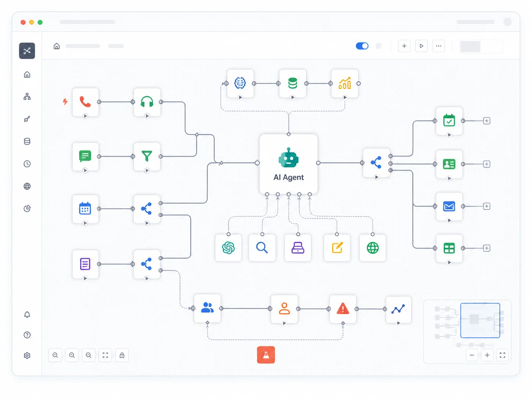Select the green chat message node
This screenshot has width=532, height=399.
85,156
